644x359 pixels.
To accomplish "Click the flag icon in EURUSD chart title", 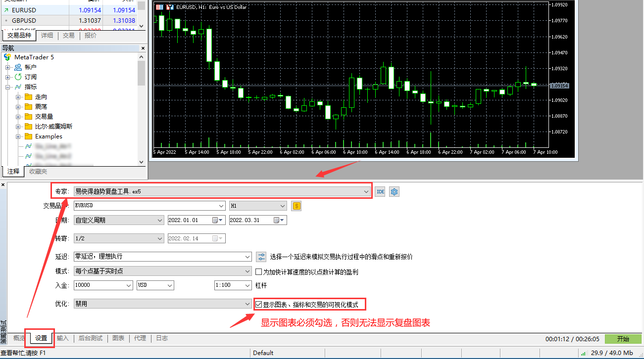I will [159, 7].
